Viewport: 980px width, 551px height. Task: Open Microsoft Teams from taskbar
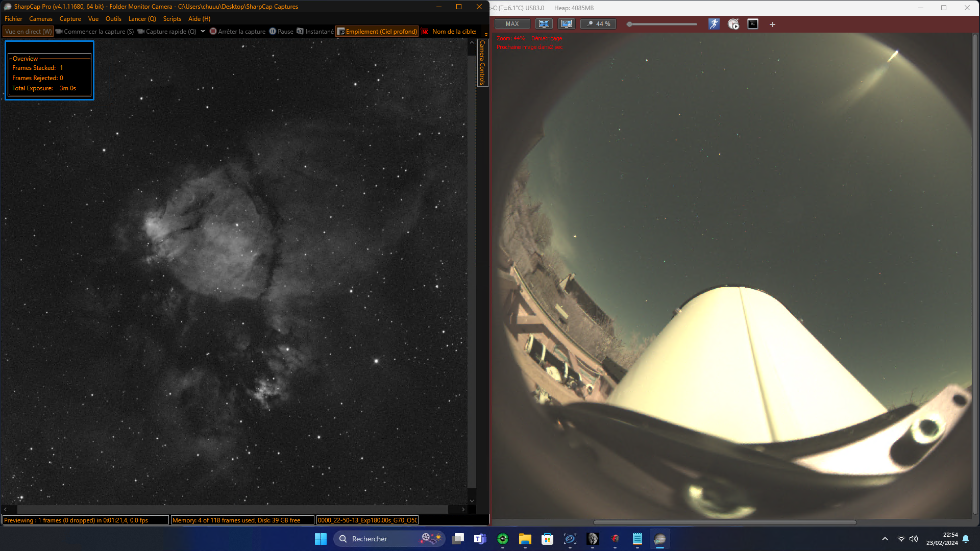pos(480,539)
